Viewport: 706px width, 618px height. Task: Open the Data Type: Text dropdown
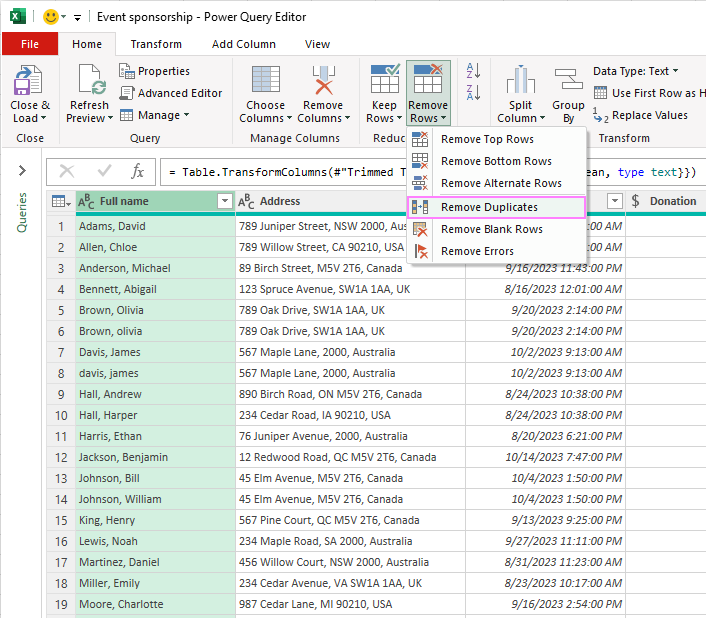click(x=635, y=71)
